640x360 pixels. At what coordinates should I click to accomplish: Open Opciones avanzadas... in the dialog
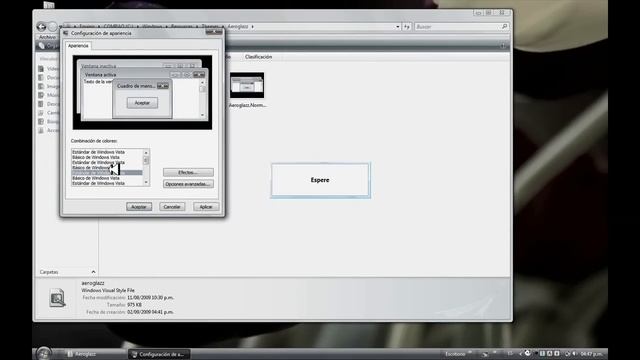(x=188, y=184)
